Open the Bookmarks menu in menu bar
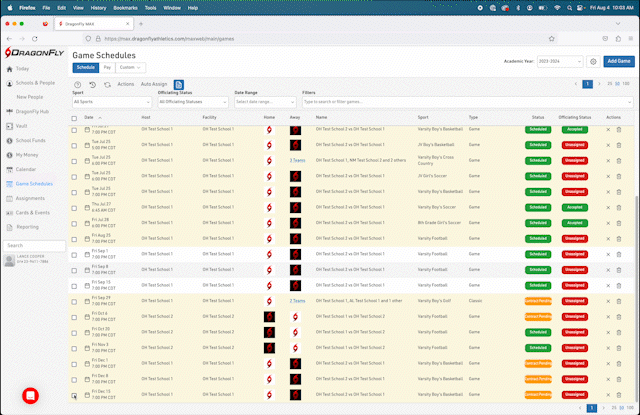640x415 pixels. pyautogui.click(x=125, y=5)
